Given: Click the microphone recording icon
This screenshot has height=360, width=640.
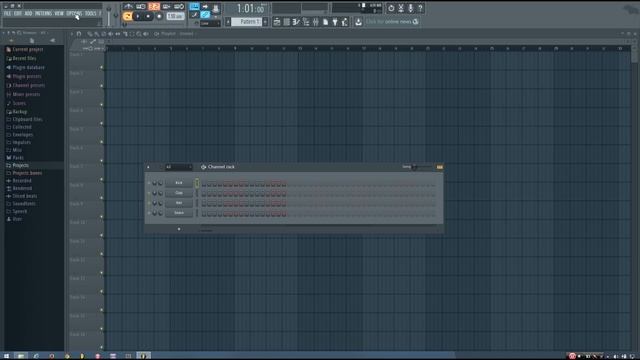Looking at the screenshot, I should (411, 8).
